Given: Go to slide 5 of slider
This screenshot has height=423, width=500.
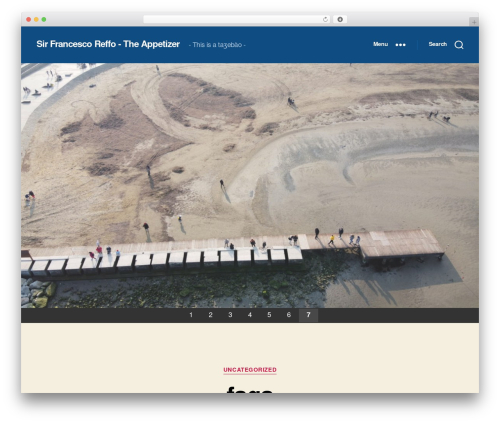Looking at the screenshot, I should pos(269,315).
